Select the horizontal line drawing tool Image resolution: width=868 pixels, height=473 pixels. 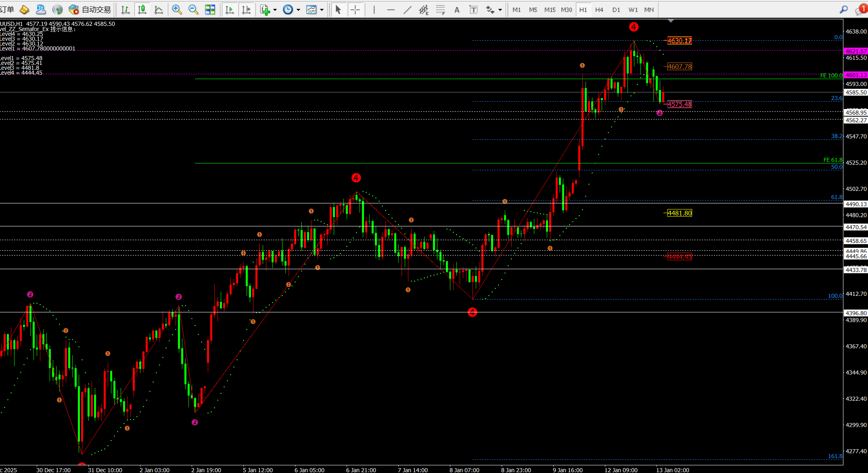[x=391, y=10]
